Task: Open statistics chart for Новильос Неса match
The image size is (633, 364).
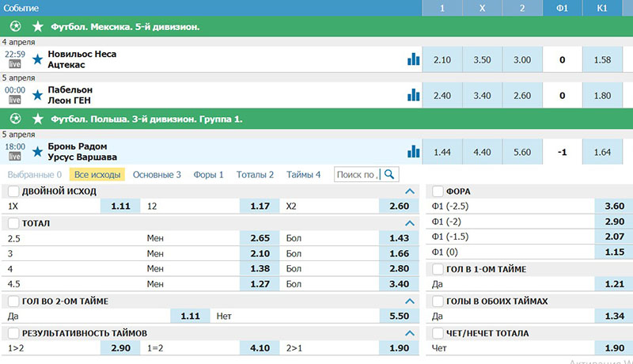Action: (x=413, y=59)
